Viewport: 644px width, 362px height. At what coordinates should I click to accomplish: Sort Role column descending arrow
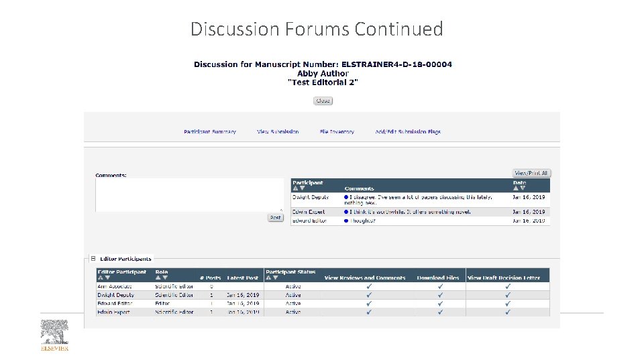pyautogui.click(x=165, y=278)
